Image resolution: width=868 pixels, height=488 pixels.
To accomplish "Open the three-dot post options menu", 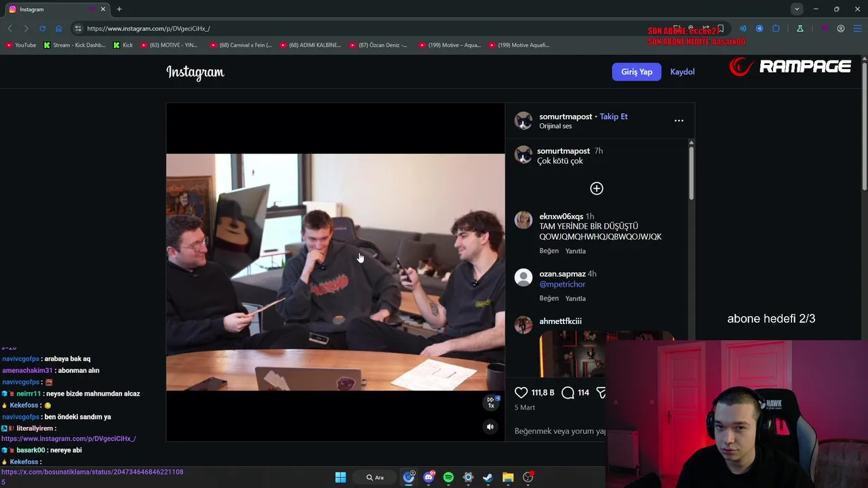I will coord(679,121).
